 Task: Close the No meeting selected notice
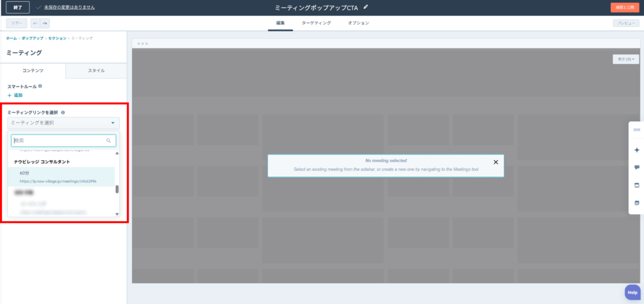(496, 162)
